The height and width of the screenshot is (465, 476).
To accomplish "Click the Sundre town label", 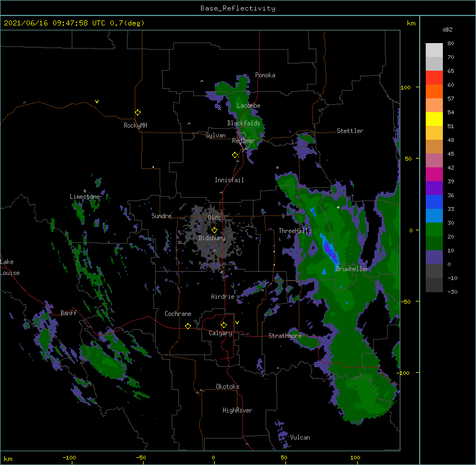I will 161,216.
